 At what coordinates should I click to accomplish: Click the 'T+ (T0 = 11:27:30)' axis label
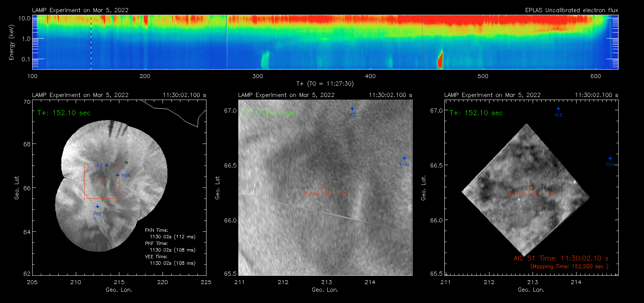tap(325, 84)
